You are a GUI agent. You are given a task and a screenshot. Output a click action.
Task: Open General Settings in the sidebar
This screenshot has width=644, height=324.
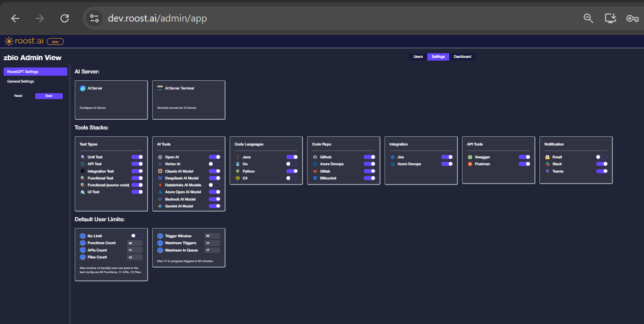pos(21,81)
